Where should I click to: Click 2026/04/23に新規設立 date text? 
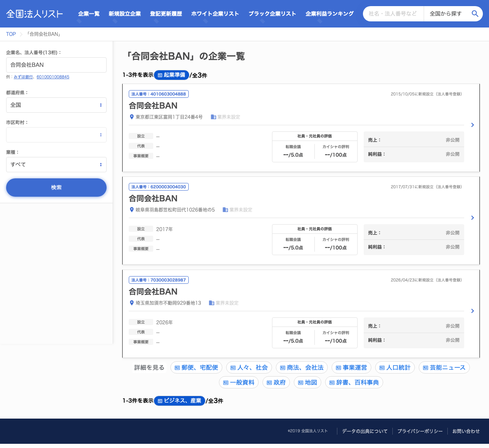pos(426,280)
